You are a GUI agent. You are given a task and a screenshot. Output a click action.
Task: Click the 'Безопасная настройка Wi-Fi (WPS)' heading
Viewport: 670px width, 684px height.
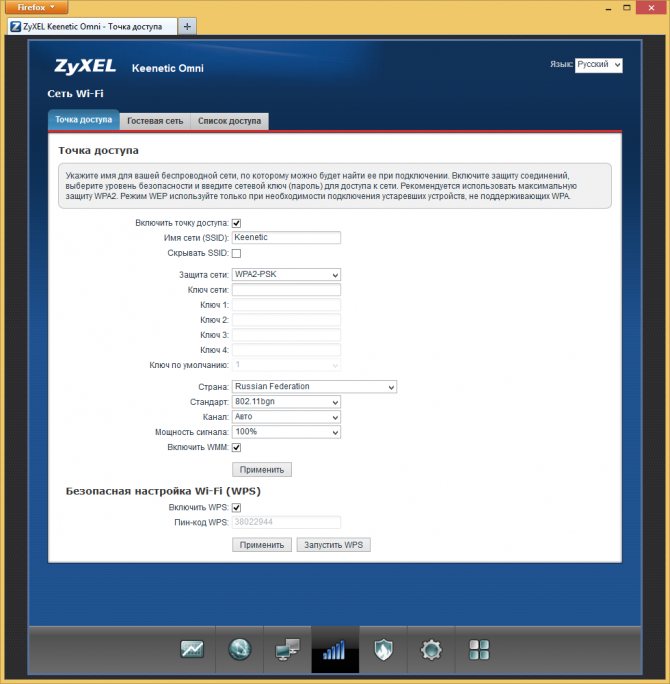click(163, 491)
